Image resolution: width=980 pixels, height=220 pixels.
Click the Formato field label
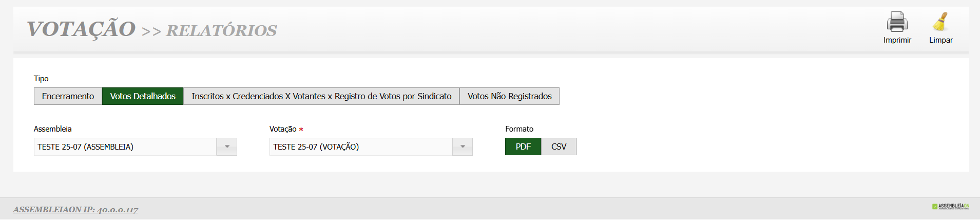519,129
